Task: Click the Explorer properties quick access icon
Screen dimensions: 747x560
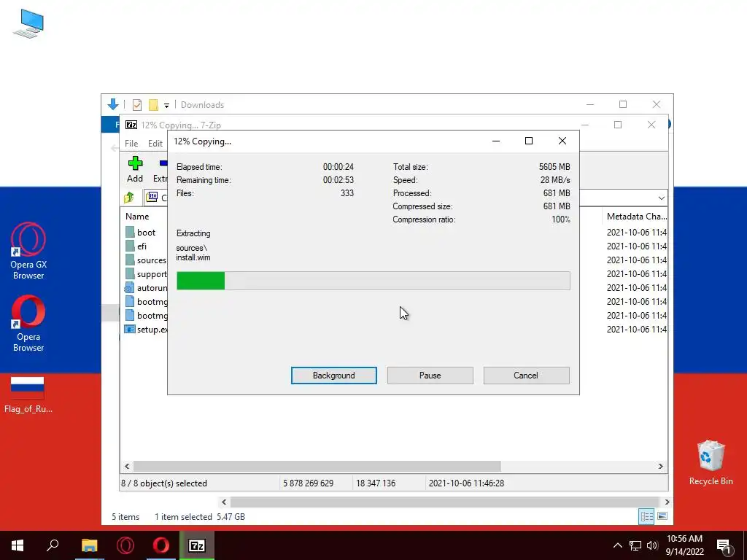Action: pyautogui.click(x=137, y=105)
